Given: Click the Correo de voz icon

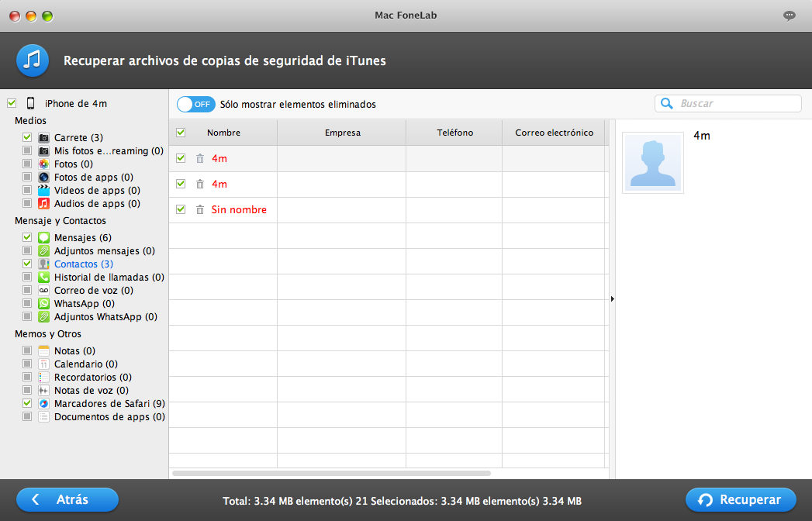Looking at the screenshot, I should [x=44, y=291].
